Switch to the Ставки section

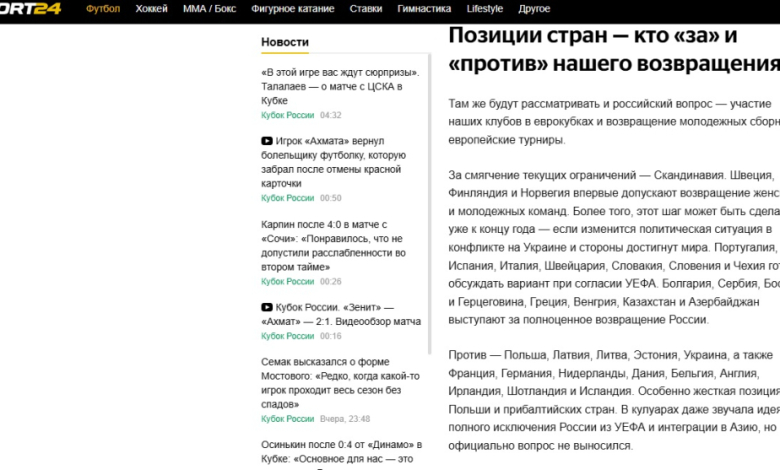tap(365, 9)
